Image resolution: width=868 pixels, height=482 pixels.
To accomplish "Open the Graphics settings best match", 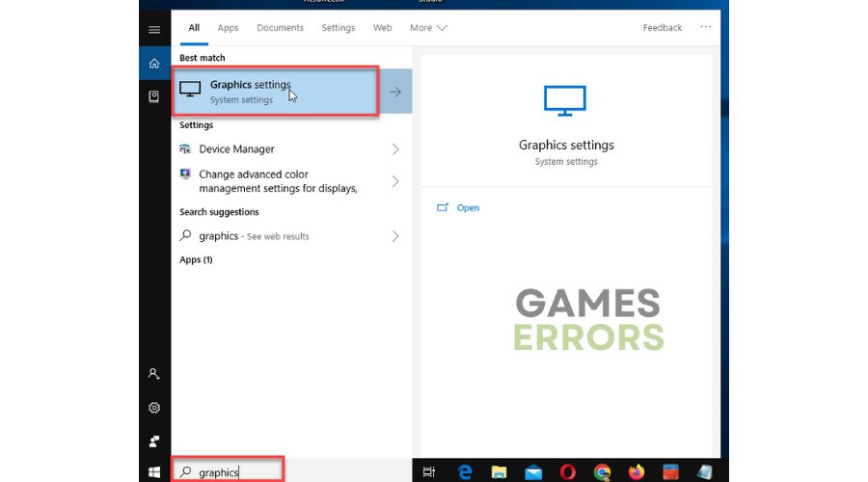I will pyautogui.click(x=276, y=92).
